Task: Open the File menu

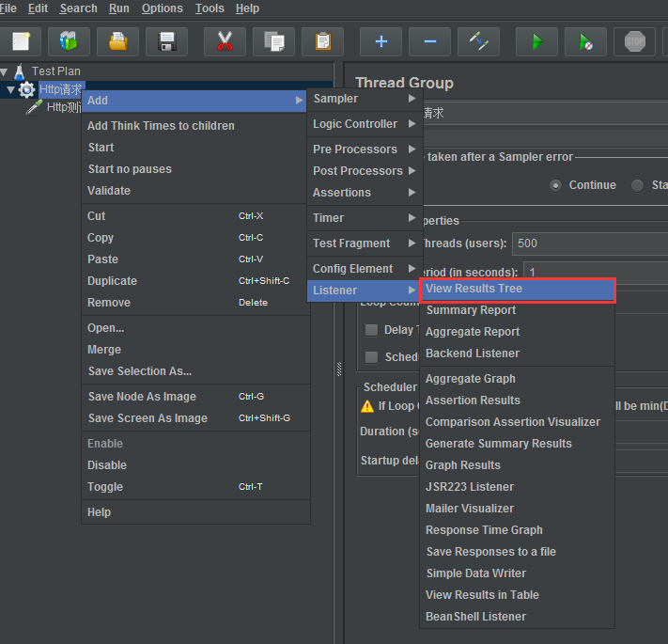Action: point(8,8)
